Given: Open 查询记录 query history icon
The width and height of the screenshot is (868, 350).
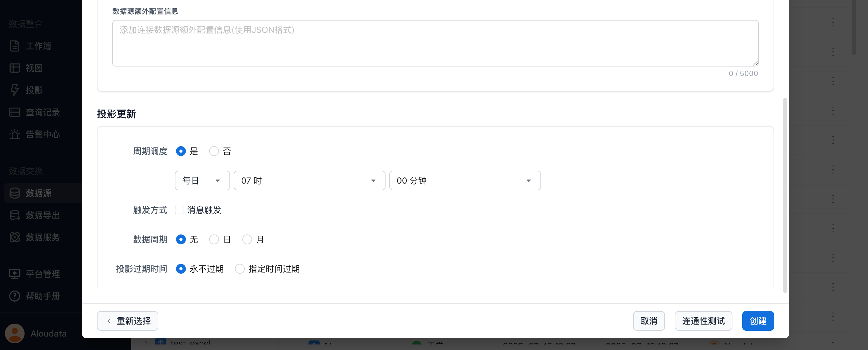Looking at the screenshot, I should tap(14, 112).
